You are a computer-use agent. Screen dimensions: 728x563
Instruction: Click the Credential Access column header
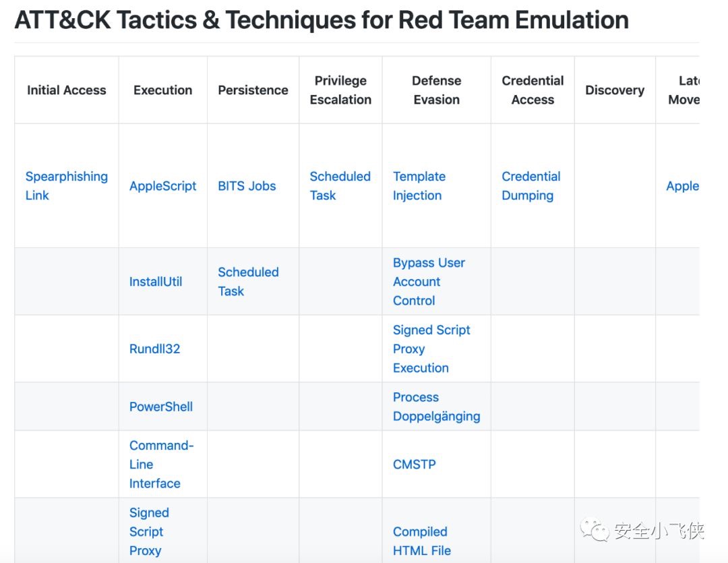coord(533,90)
